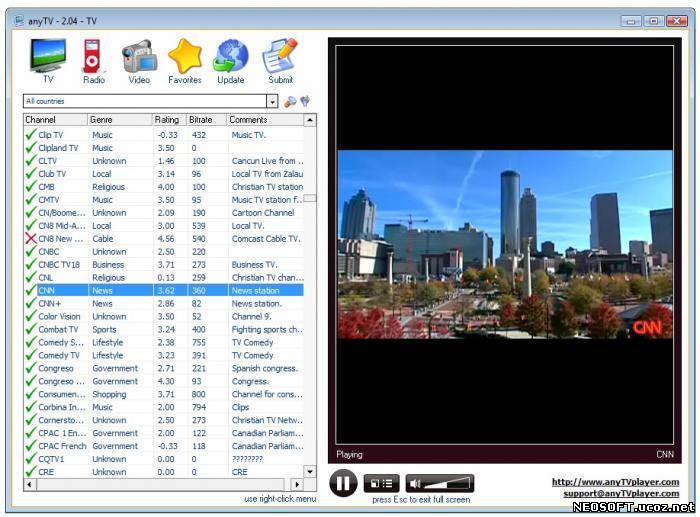Click the green check beside CRE
The height and width of the screenshot is (517, 700).
click(x=31, y=471)
